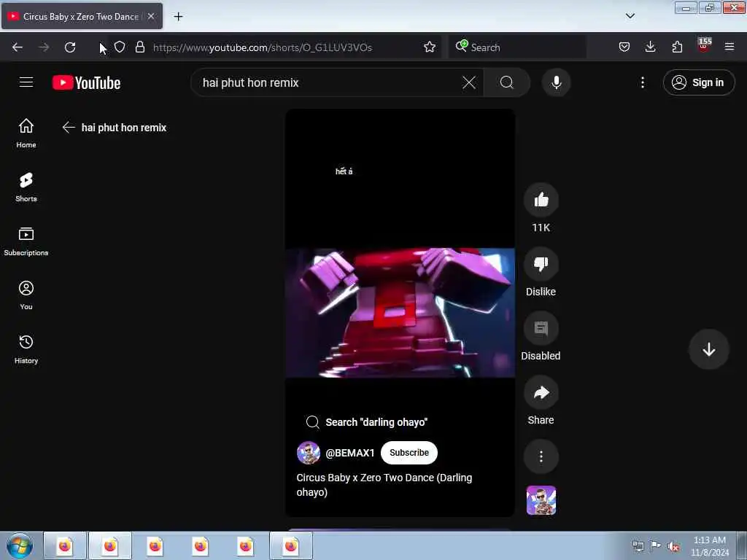Viewport: 747px width, 560px height.
Task: Go to Home in the sidebar
Action: click(x=26, y=133)
